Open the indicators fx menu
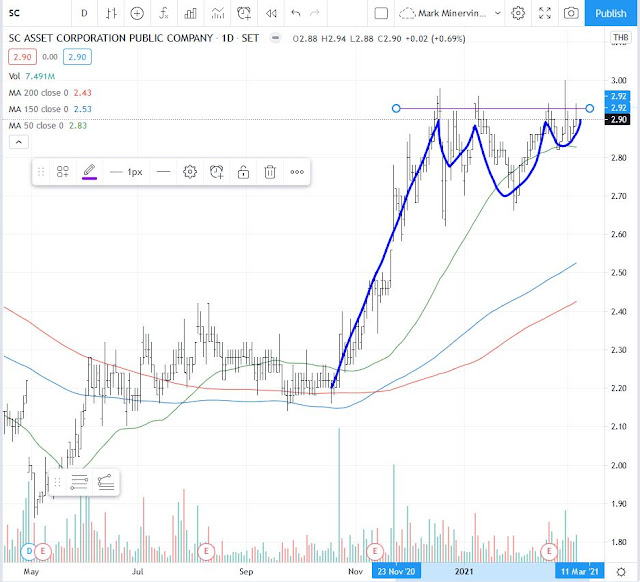The image size is (640, 582). click(x=164, y=13)
